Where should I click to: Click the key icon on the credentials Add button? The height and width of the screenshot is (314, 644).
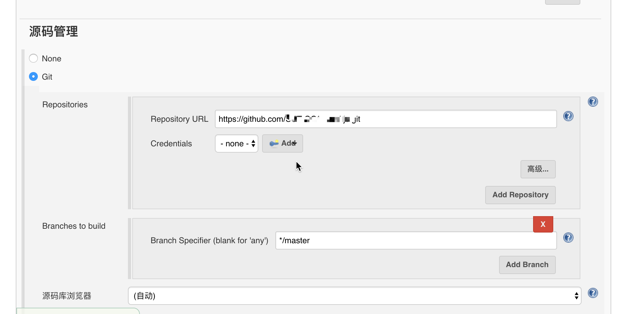point(274,143)
